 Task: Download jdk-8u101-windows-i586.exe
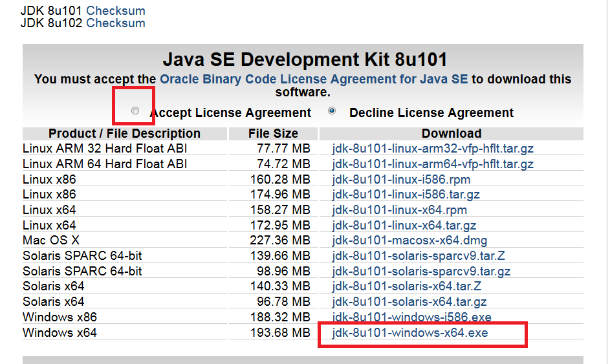coord(411,317)
